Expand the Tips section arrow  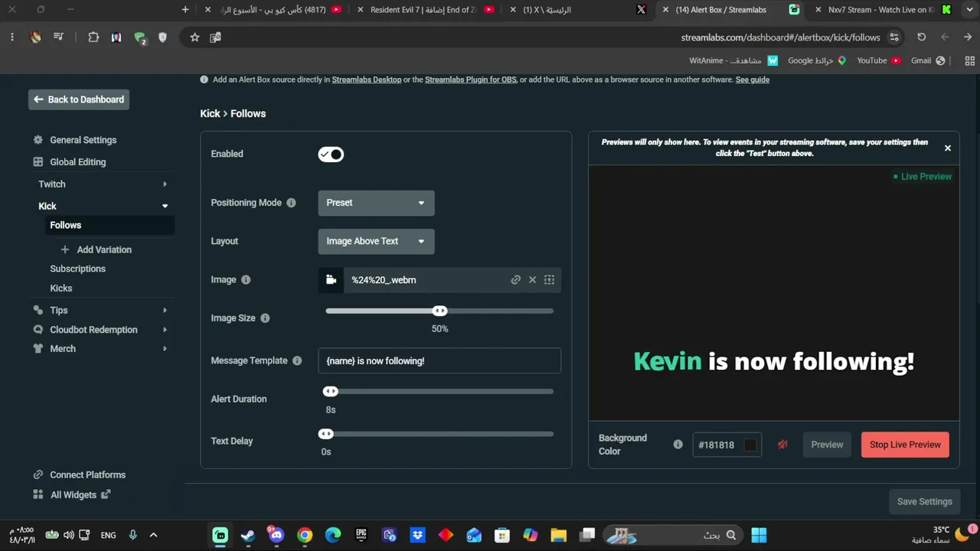pos(165,310)
